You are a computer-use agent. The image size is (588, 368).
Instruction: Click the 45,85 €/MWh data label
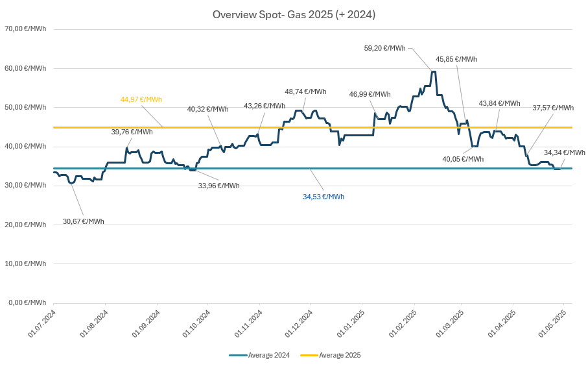click(x=456, y=59)
